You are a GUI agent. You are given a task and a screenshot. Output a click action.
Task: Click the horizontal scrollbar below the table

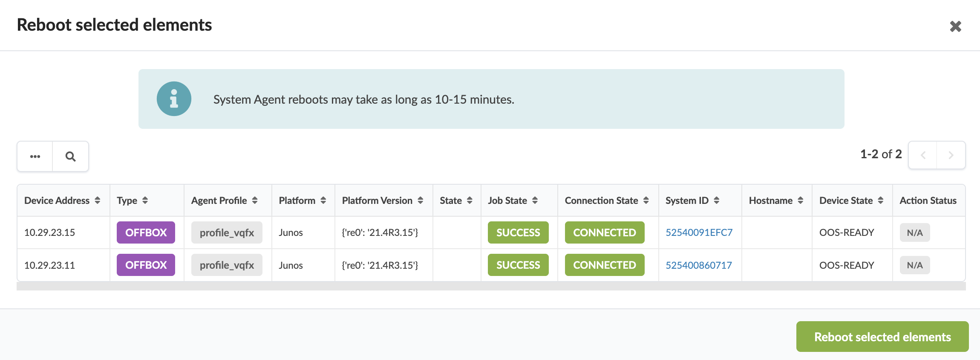(x=491, y=286)
